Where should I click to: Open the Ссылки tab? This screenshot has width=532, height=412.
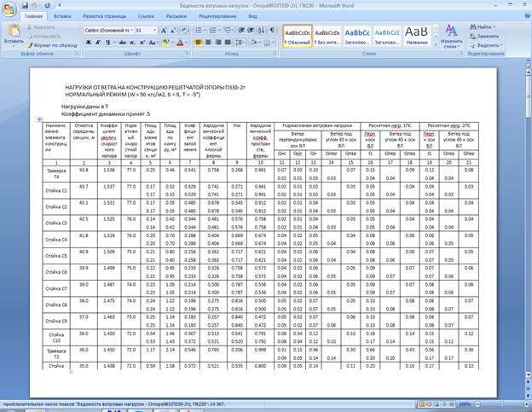[146, 16]
